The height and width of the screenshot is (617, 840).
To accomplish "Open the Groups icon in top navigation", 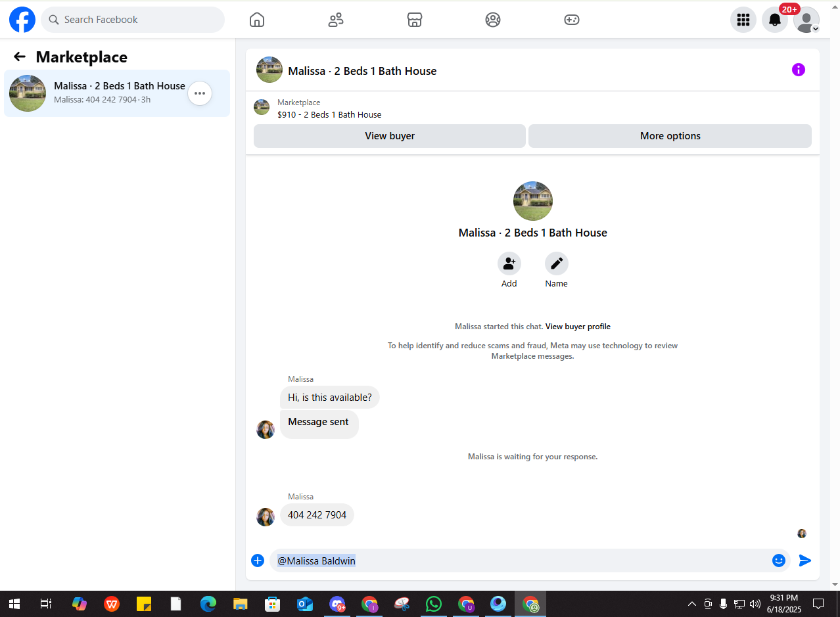I will point(493,20).
